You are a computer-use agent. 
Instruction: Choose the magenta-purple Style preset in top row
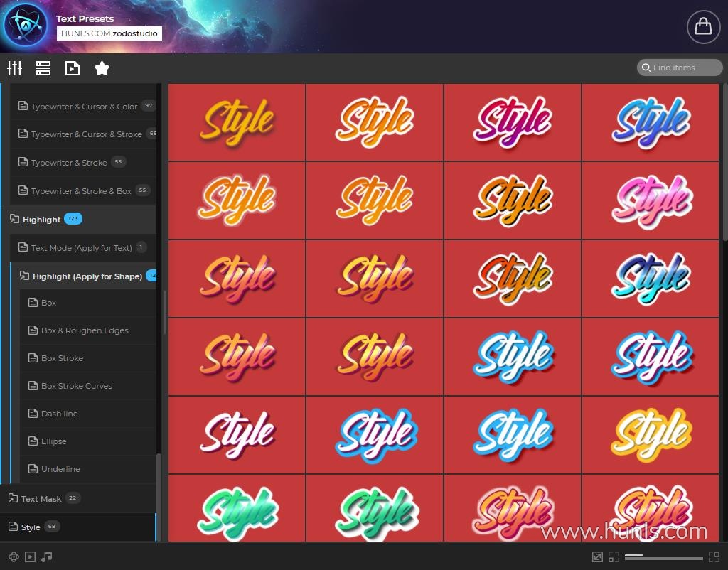(x=513, y=122)
